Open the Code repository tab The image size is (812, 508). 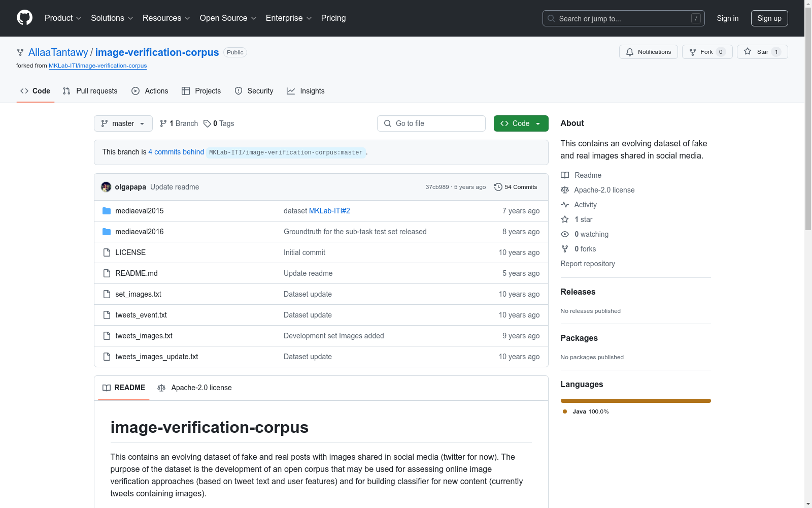point(36,91)
